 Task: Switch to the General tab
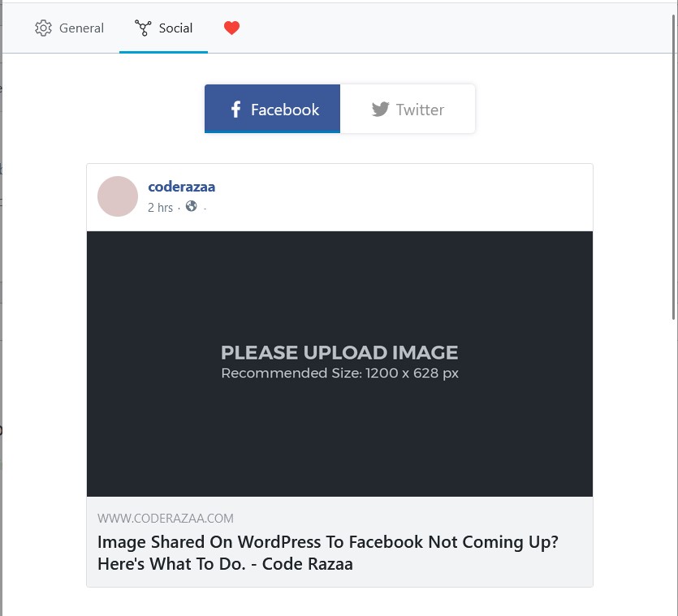pyautogui.click(x=81, y=28)
